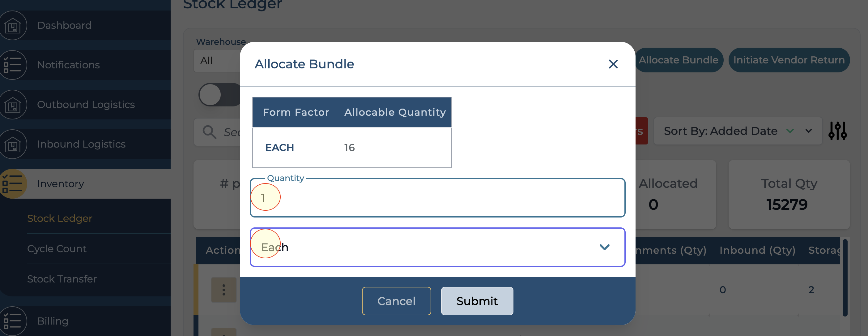Click the Outbound Logistics warehouse icon
Image resolution: width=868 pixels, height=336 pixels.
(x=13, y=105)
